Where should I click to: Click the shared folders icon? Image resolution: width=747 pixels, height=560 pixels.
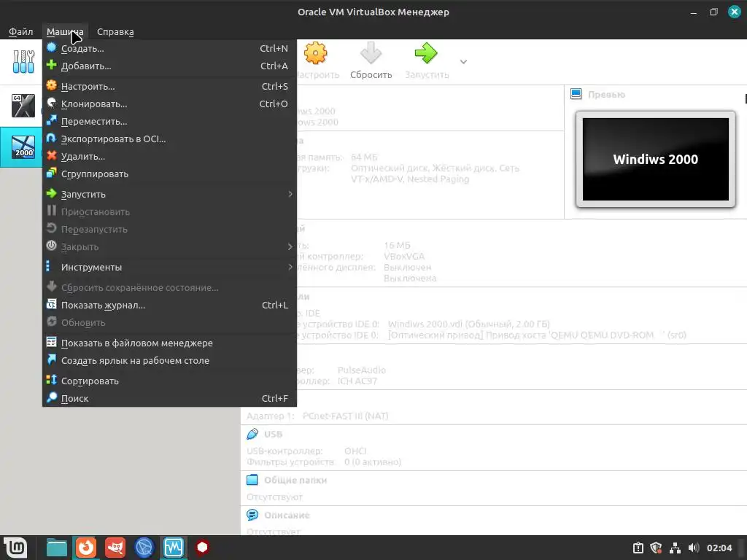click(x=252, y=480)
